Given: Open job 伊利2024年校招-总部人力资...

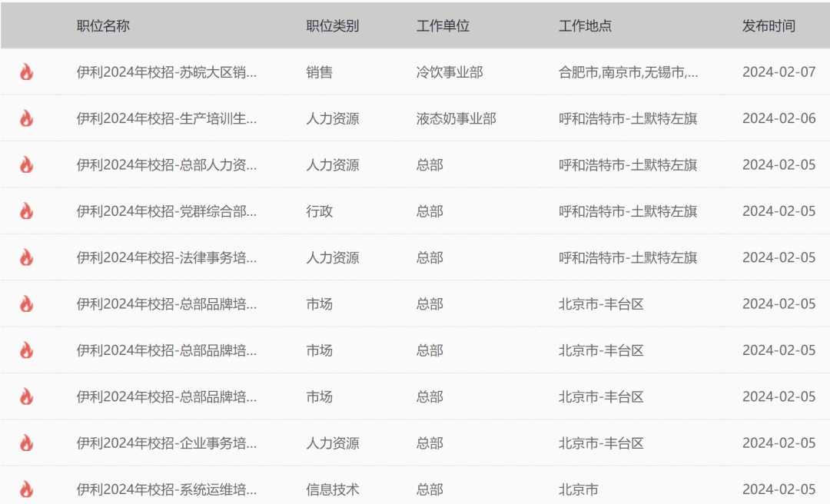Looking at the screenshot, I should coord(166,164).
